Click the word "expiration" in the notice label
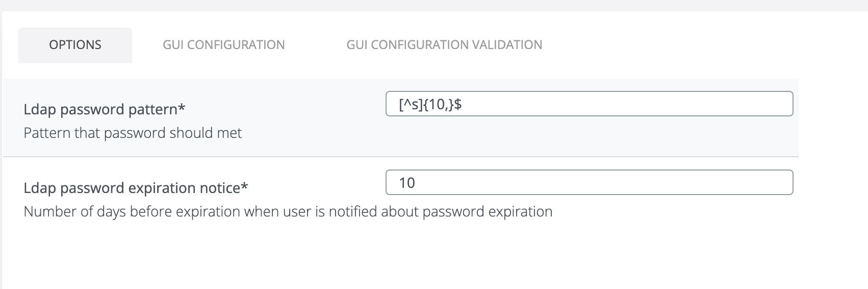This screenshot has width=868, height=289. [x=162, y=188]
